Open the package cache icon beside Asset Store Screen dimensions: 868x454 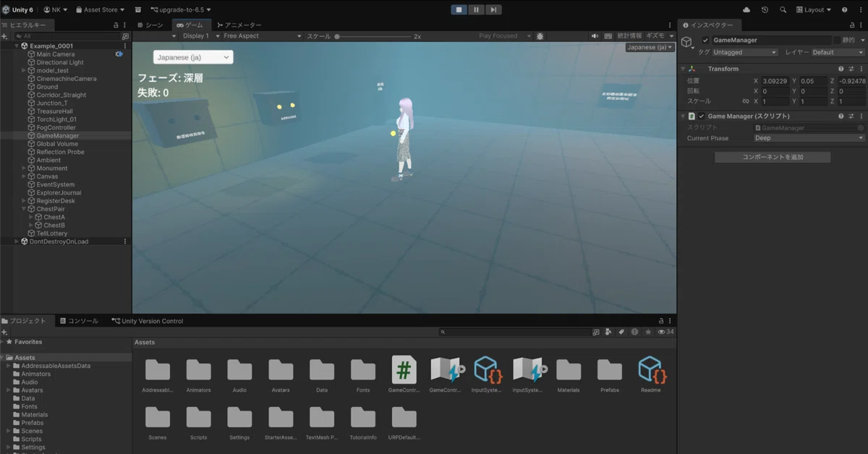[x=138, y=9]
